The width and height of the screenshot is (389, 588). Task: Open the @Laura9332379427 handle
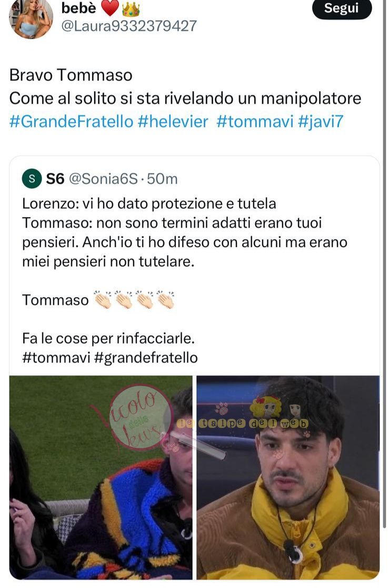pyautogui.click(x=128, y=26)
